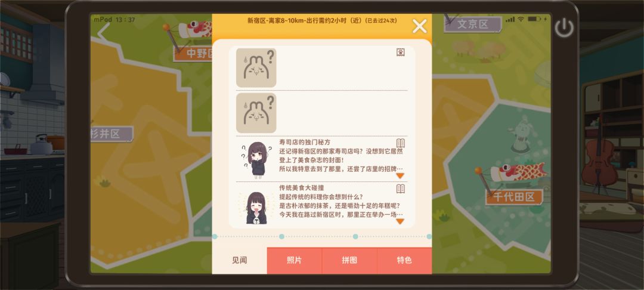Image resolution: width=644 pixels, height=290 pixels.
Task: Open the second locked unknown story thumbnail
Action: tap(256, 113)
